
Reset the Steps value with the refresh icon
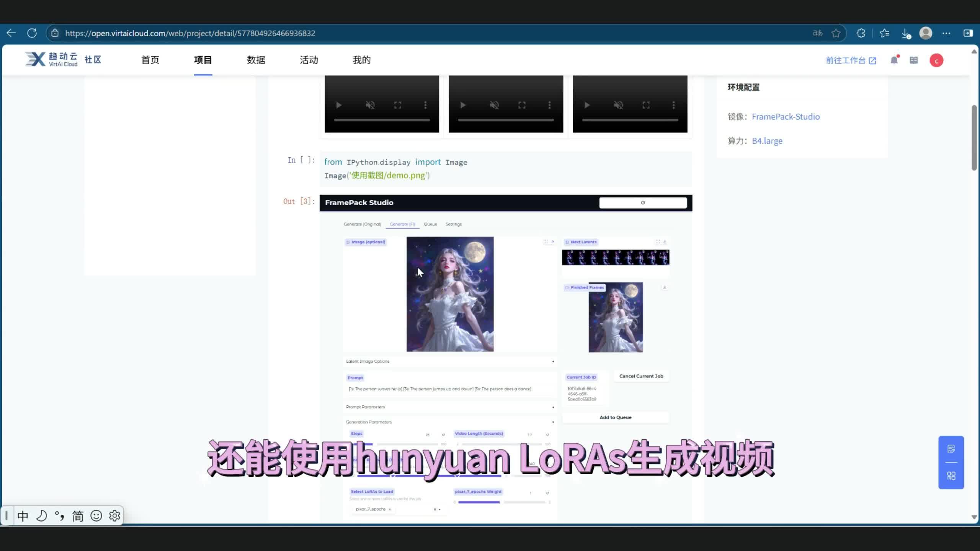pos(443,435)
